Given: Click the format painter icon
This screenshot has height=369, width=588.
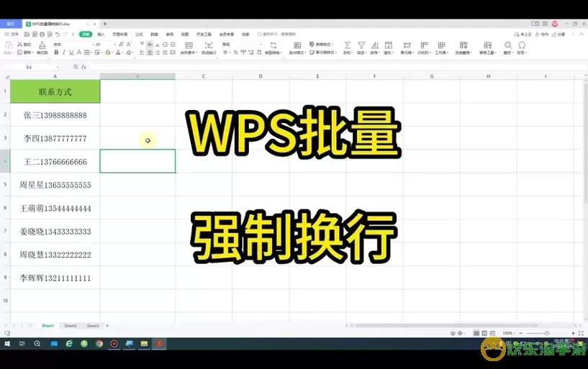Looking at the screenshot, I should coord(42,45).
